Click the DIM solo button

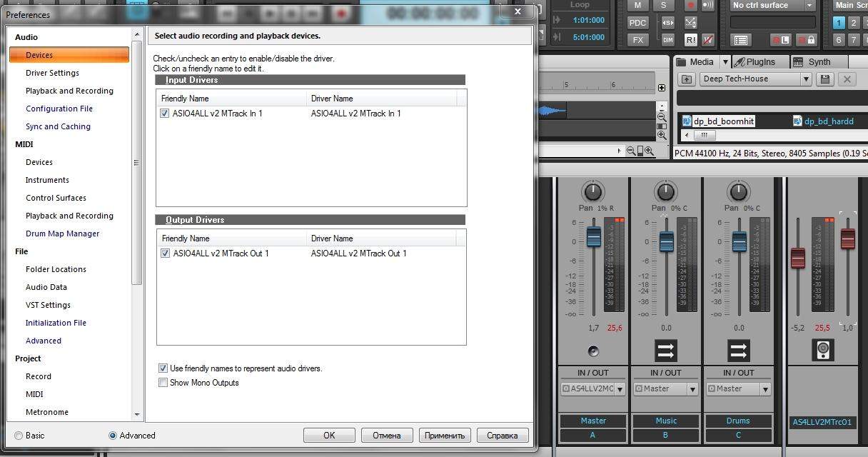(x=668, y=40)
